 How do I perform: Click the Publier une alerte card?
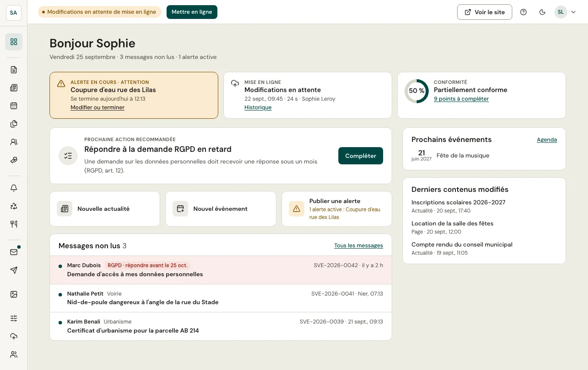tap(337, 209)
